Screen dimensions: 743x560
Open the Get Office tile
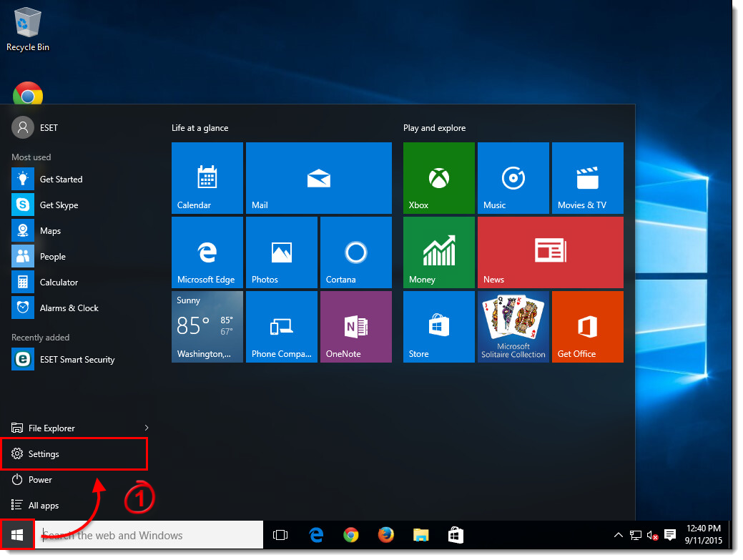[588, 326]
